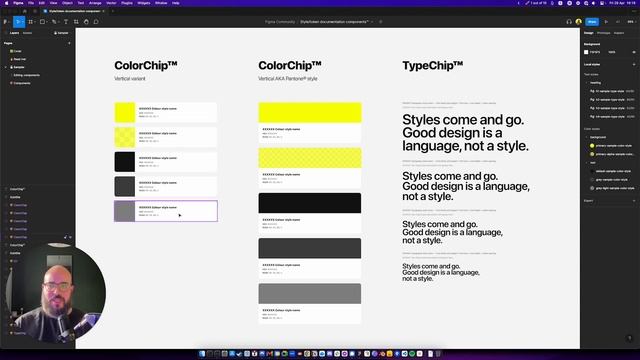Open the file name dropdown arrow
Image resolution: width=640 pixels, height=360 pixels.
pyautogui.click(x=372, y=22)
